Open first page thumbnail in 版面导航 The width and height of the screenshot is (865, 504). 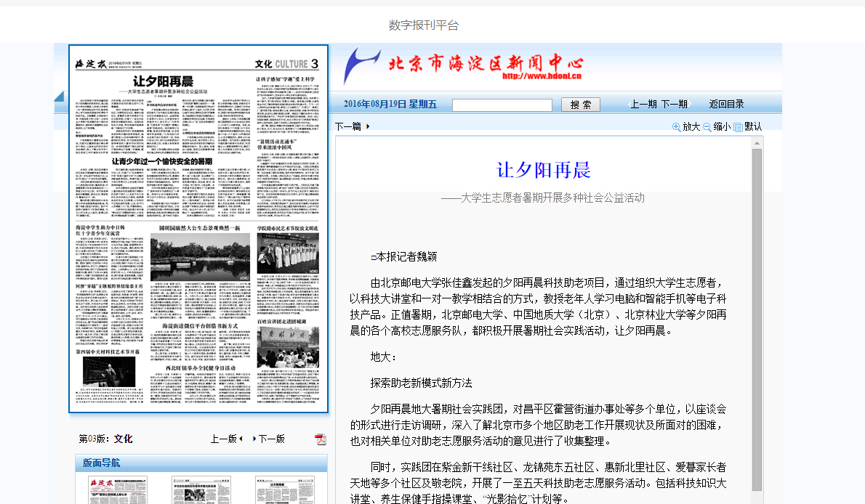click(x=108, y=489)
